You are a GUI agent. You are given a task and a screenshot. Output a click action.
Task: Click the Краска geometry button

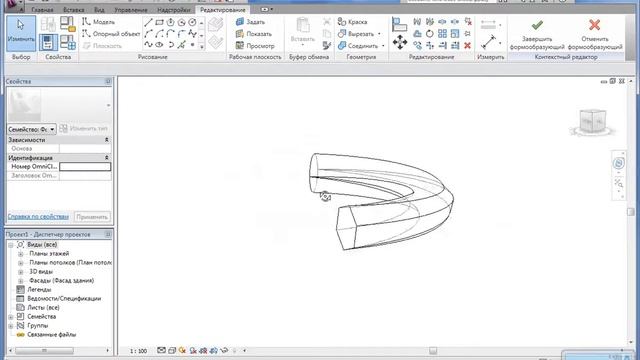tap(353, 22)
